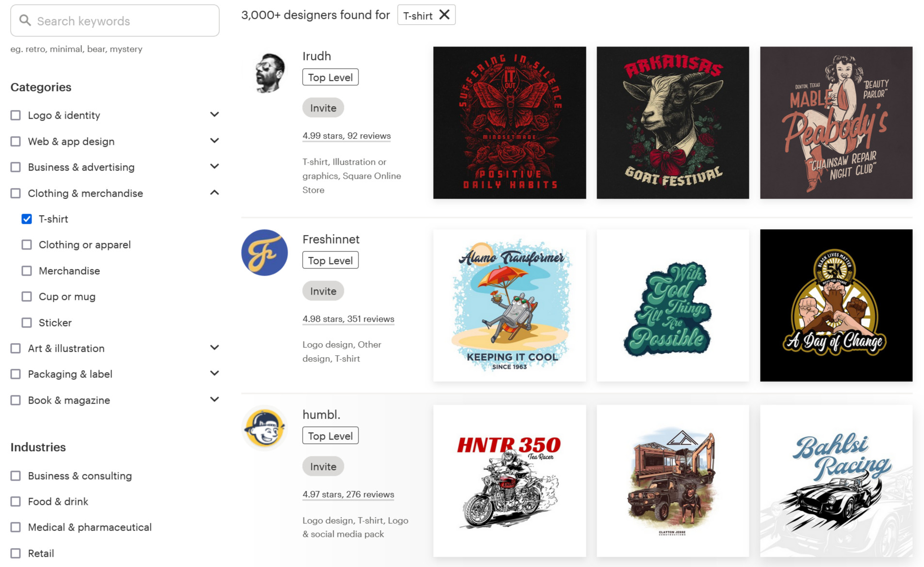
Task: Click into the Search keywords field
Action: 114,20
